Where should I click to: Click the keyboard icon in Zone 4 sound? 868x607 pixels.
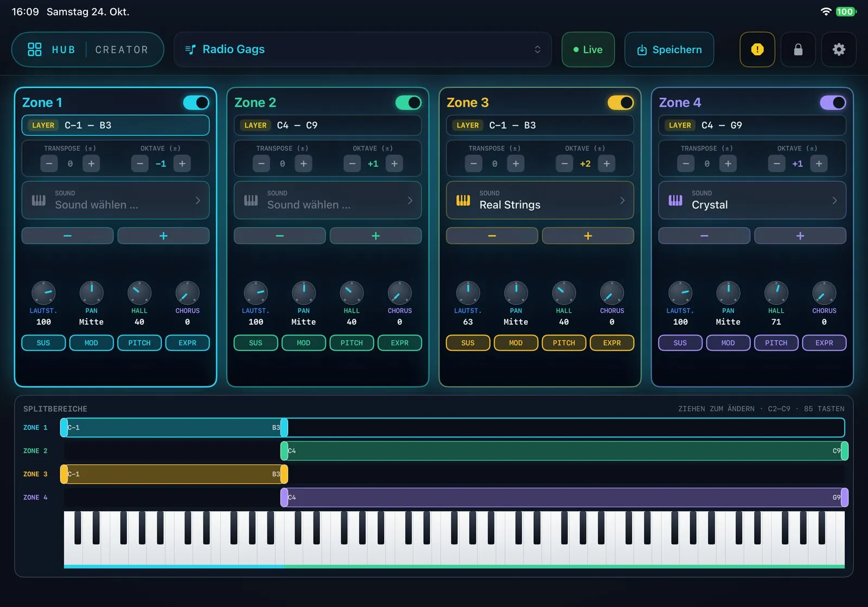tap(675, 200)
